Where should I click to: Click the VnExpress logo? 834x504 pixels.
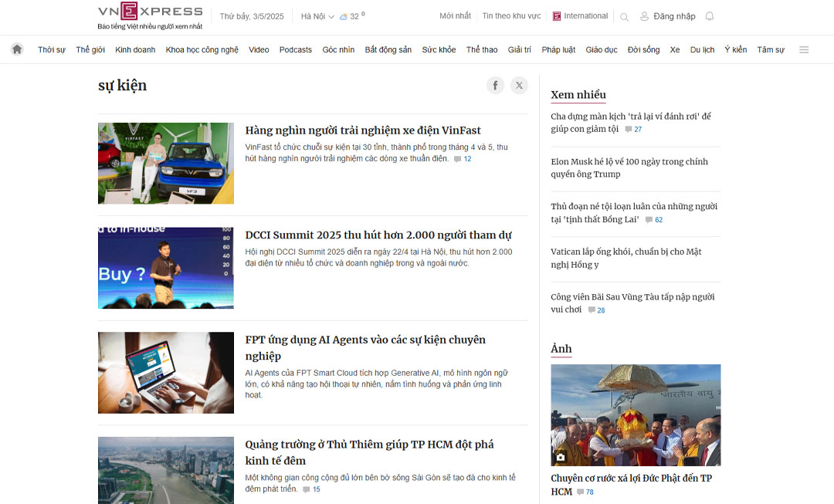150,12
